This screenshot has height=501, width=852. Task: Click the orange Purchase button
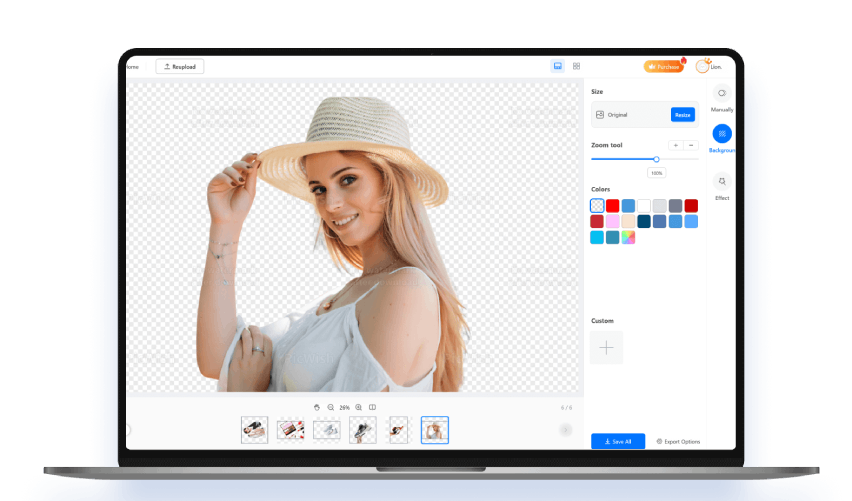(664, 66)
